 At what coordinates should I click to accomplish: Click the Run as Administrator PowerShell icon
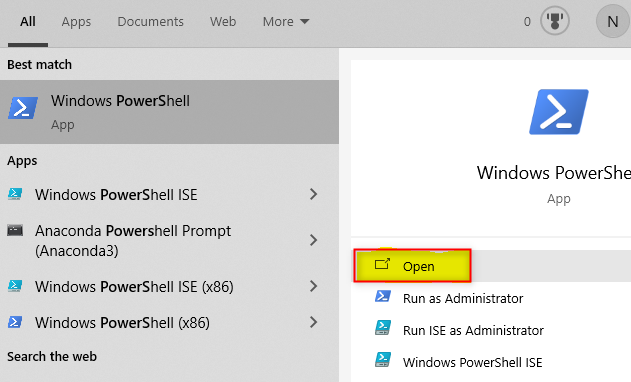point(383,296)
